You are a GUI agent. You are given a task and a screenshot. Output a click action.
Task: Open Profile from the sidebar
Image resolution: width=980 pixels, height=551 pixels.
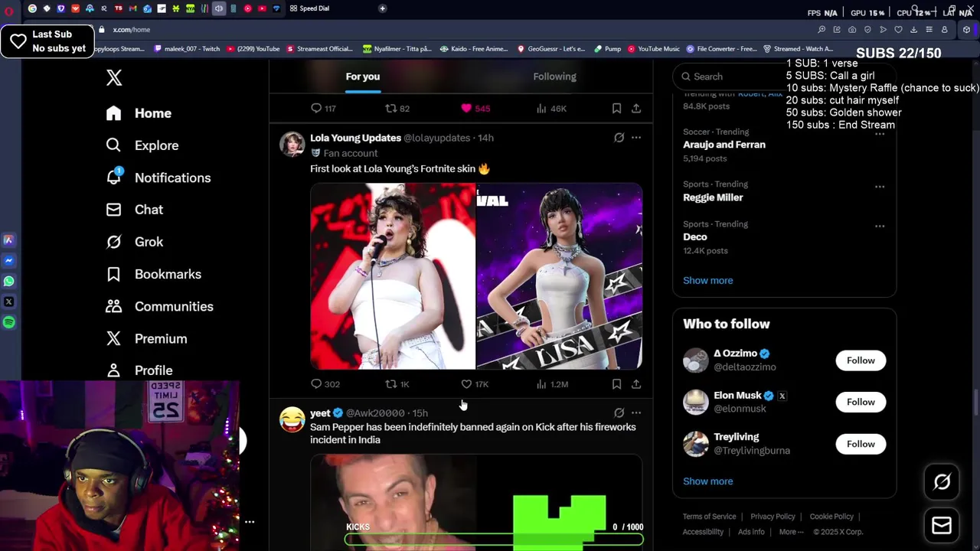pos(139,370)
